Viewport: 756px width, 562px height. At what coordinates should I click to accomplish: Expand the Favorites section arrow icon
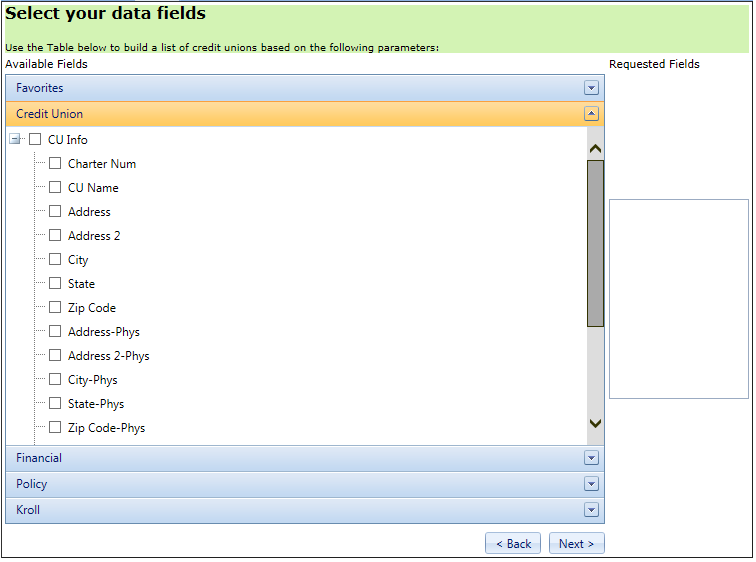(x=591, y=88)
